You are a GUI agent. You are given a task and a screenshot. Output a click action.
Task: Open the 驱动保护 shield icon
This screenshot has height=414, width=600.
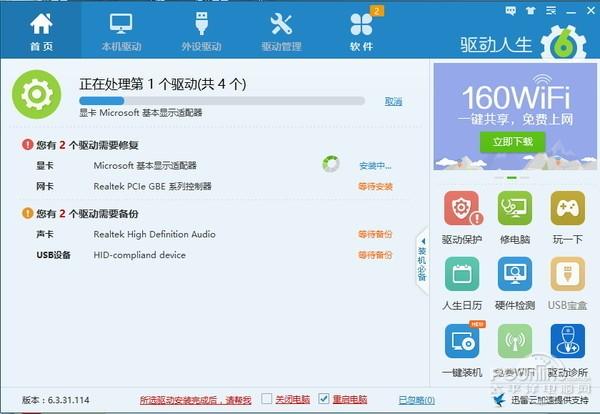point(462,209)
